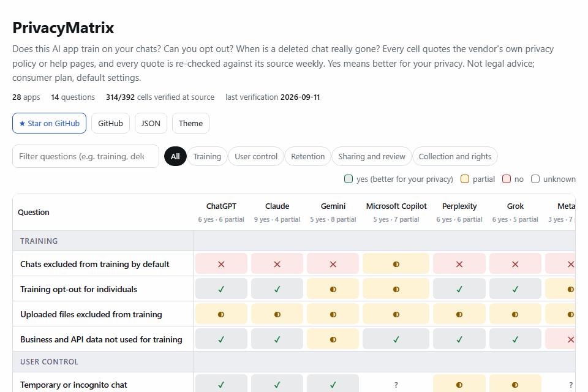The height and width of the screenshot is (392, 588).
Task: Open Microsoft Copilot's 'excluded by default' partial cell
Action: pos(396,264)
